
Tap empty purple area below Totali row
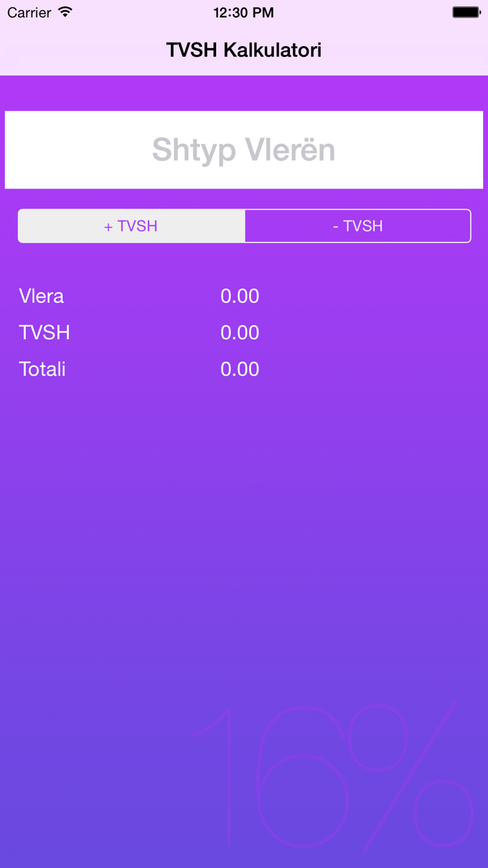coord(243,523)
